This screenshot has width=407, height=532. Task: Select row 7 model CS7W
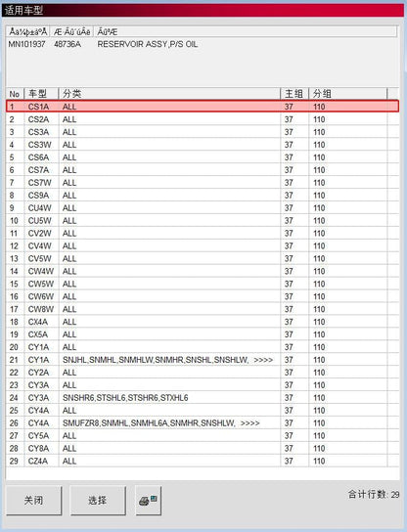(x=203, y=183)
